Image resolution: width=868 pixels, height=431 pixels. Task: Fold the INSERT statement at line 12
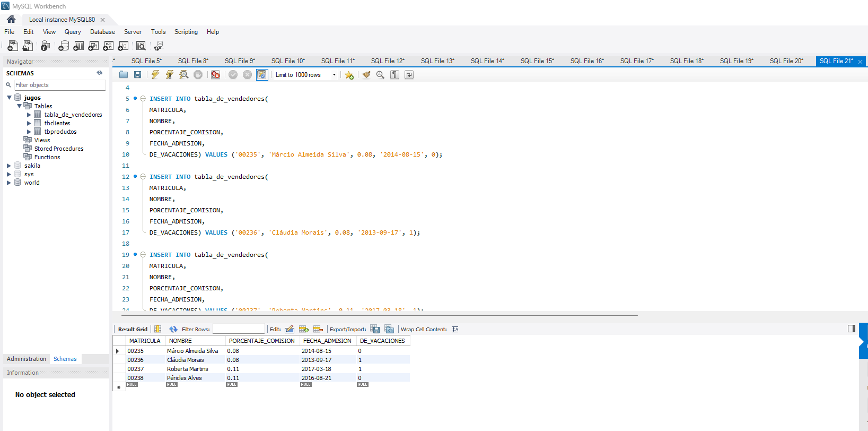(143, 177)
